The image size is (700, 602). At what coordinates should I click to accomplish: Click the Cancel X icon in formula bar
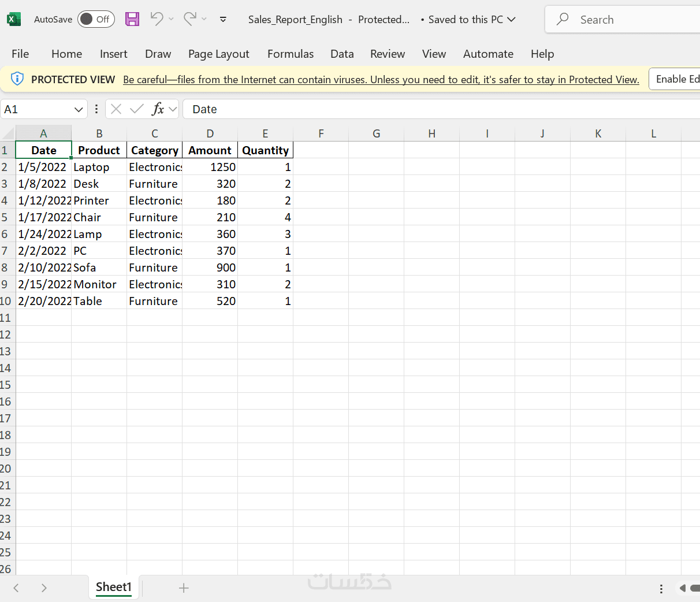point(116,109)
